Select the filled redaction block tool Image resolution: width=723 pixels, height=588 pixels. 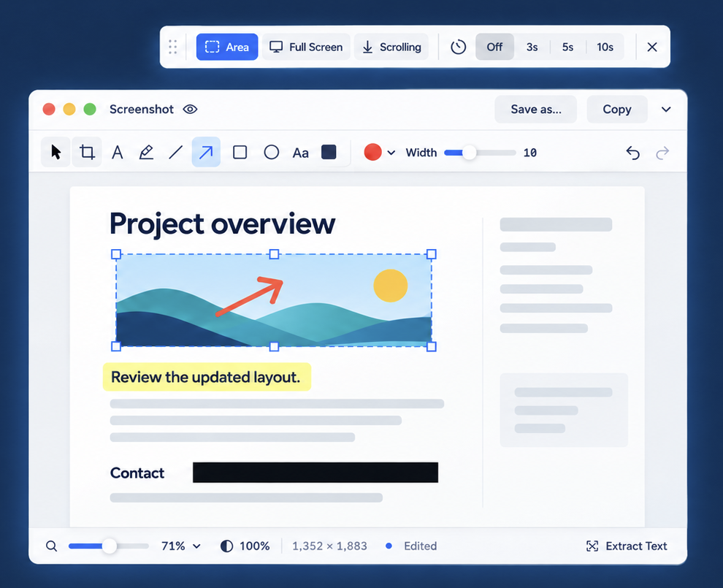point(329,152)
